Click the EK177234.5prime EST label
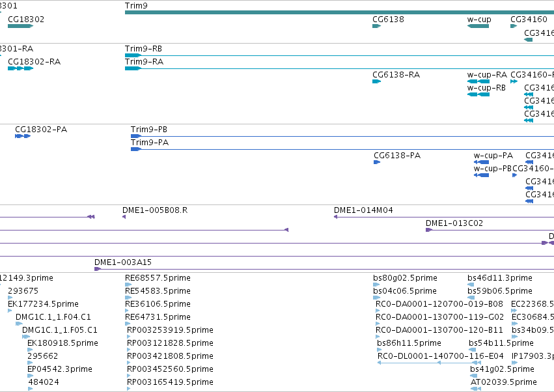Viewport: 554px width, 392px height. click(x=43, y=304)
